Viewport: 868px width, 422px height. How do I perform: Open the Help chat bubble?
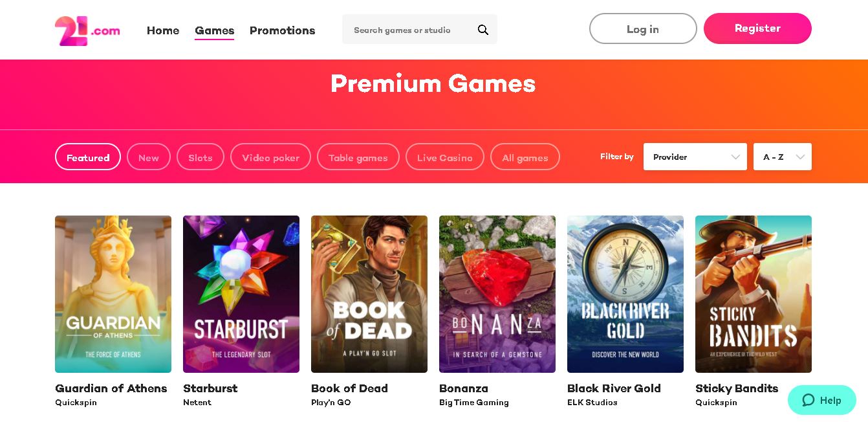822,400
